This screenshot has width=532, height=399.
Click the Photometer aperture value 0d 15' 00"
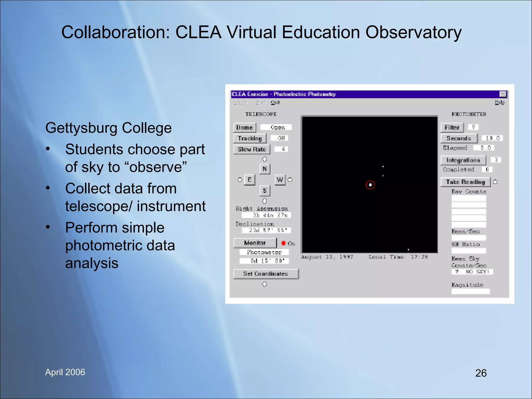[264, 261]
